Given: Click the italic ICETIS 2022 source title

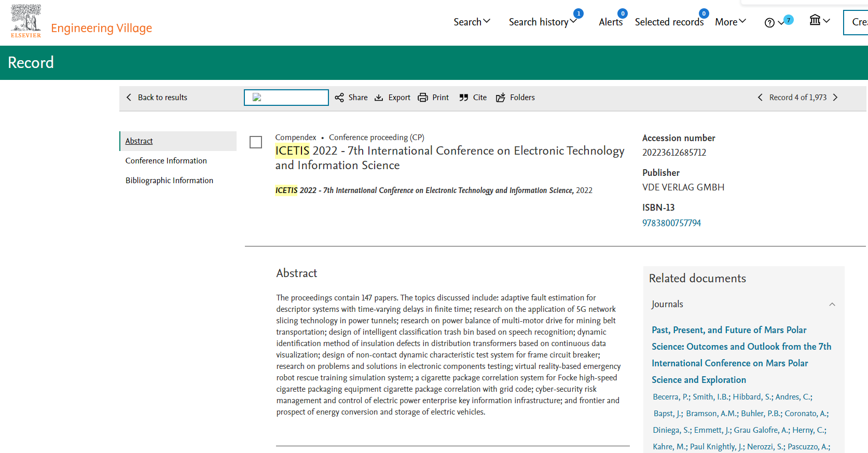Looking at the screenshot, I should pos(424,190).
